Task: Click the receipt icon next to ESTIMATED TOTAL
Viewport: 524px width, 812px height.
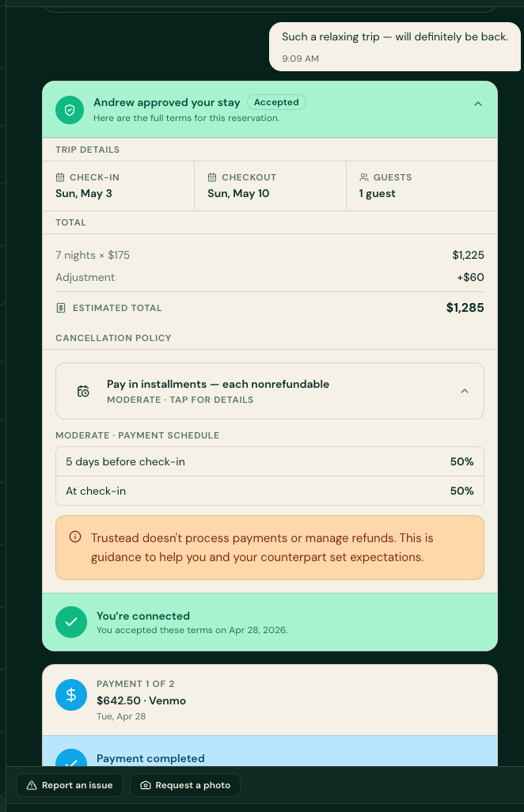Action: (x=61, y=308)
